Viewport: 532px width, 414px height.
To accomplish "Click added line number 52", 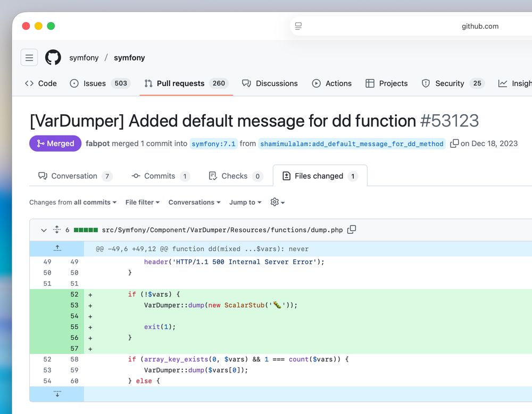I will [x=74, y=294].
